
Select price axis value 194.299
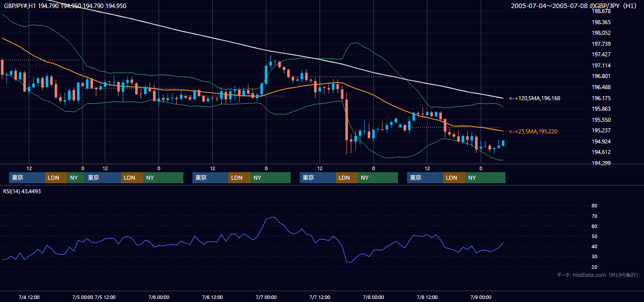click(601, 163)
